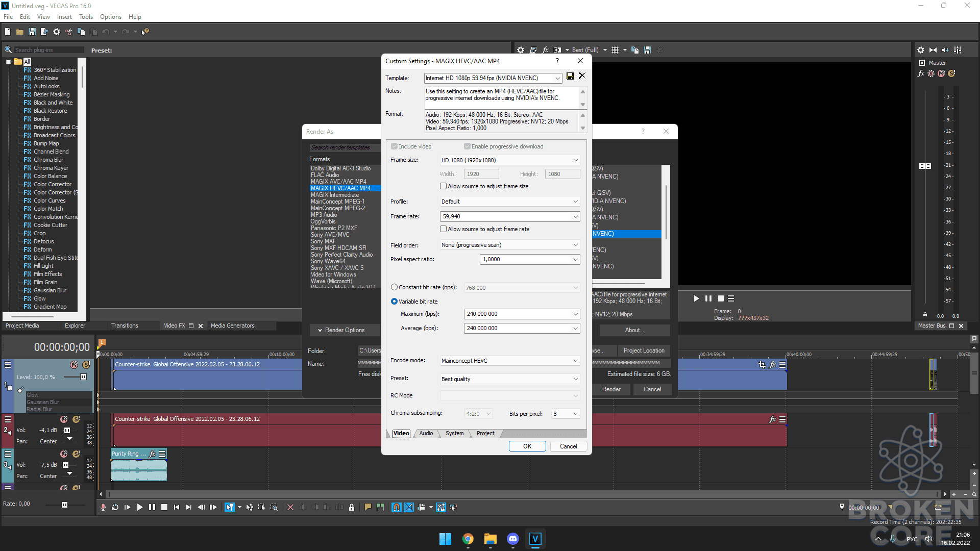The height and width of the screenshot is (551, 980).
Task: Click the Search plug-ins field
Action: [x=48, y=50]
